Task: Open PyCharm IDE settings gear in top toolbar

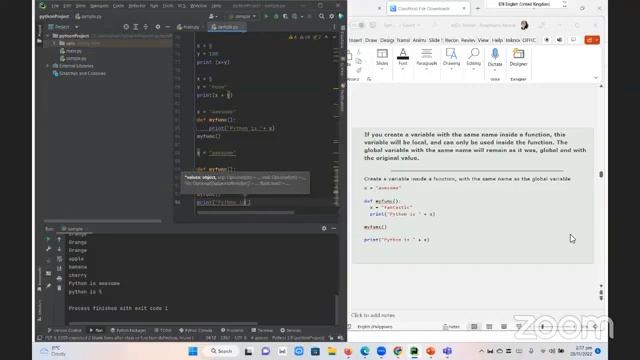Action: (331, 16)
